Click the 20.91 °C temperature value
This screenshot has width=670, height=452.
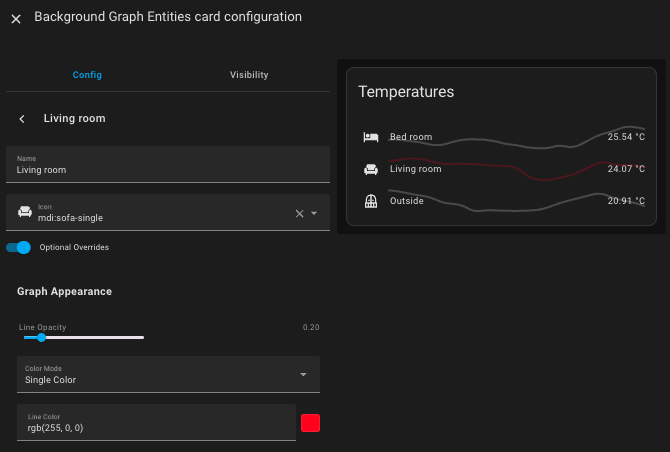coord(626,201)
